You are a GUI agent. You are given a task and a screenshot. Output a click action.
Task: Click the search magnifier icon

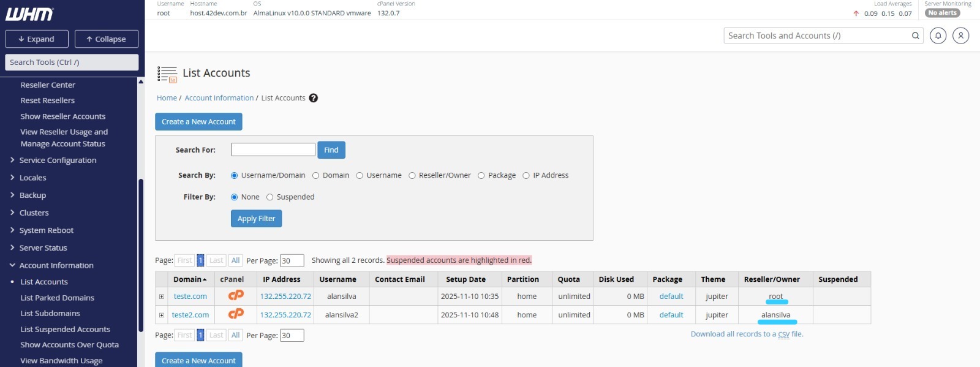[915, 36]
